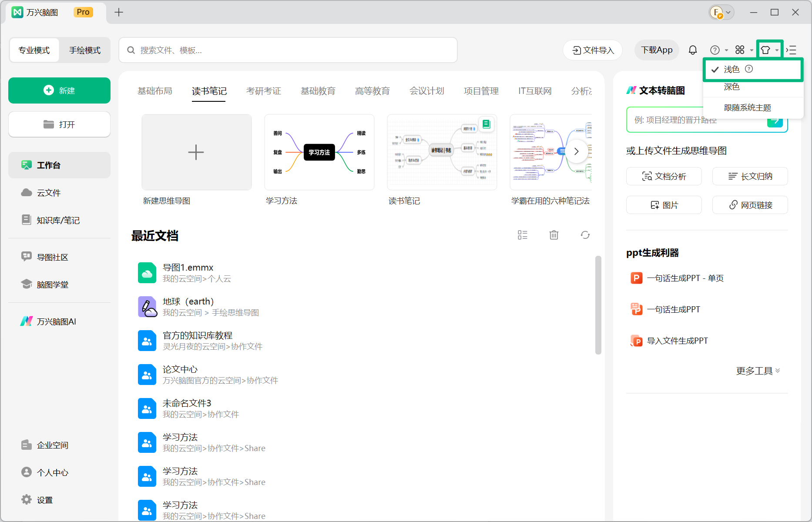The image size is (812, 522).
Task: Go to 导图社区
Action: (59, 257)
